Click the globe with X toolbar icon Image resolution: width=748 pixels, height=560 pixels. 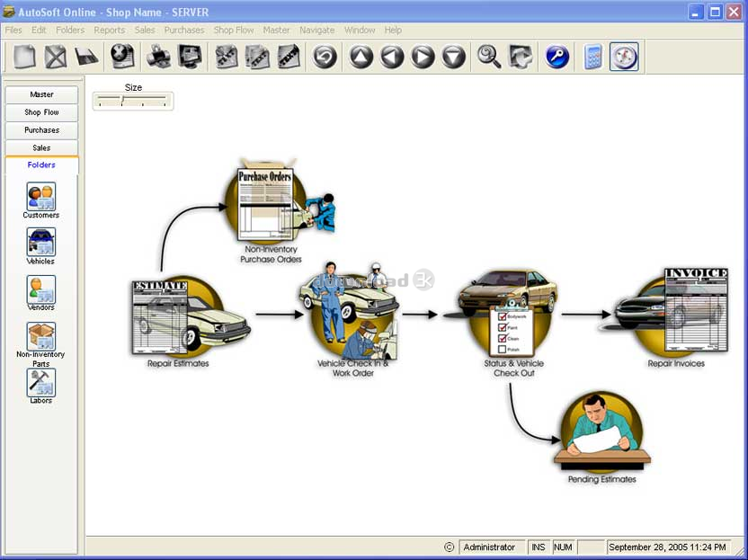click(x=122, y=57)
